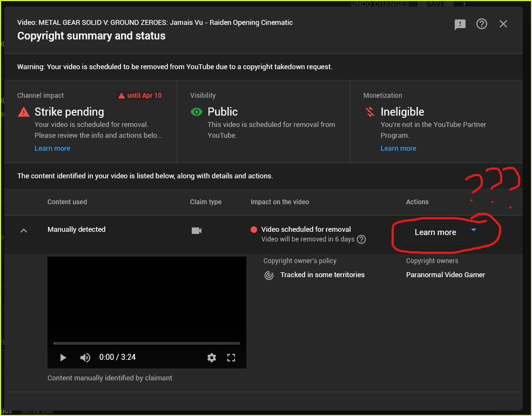Viewport: 532px width, 416px height.
Task: Click UNDO CHANGES behind the dialog
Action: click(x=380, y=4)
